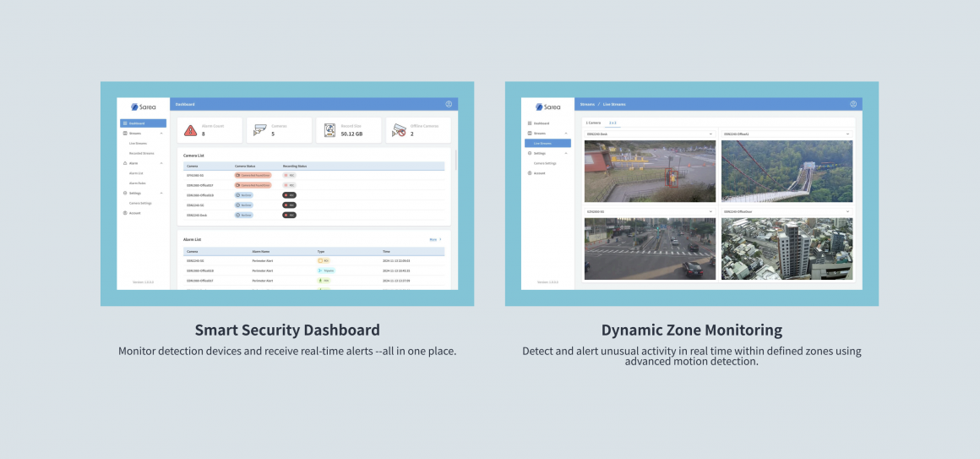Click the Record Size disk icon
The image size is (980, 459).
coord(329,130)
